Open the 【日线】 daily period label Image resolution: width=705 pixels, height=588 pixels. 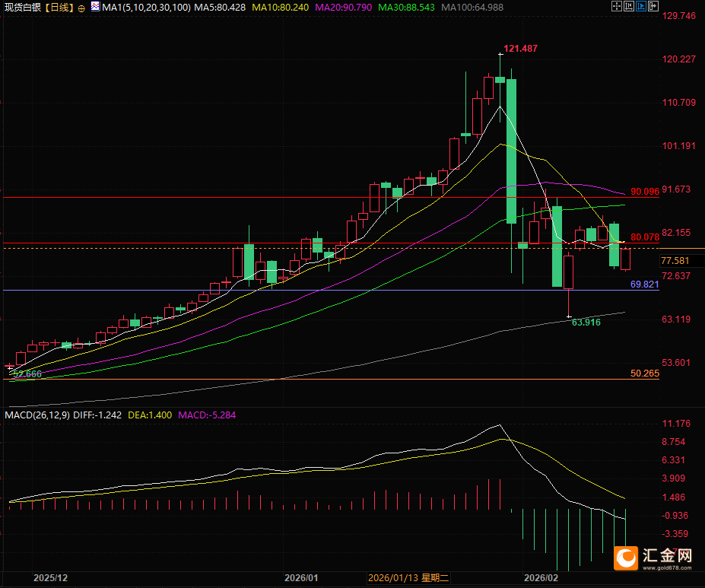[59, 7]
